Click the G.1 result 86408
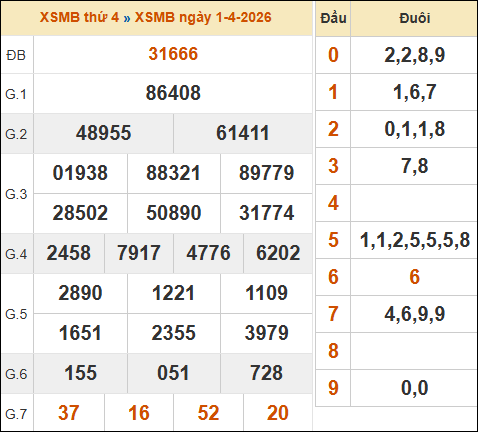Screen dimensions: 478x432 pos(173,93)
